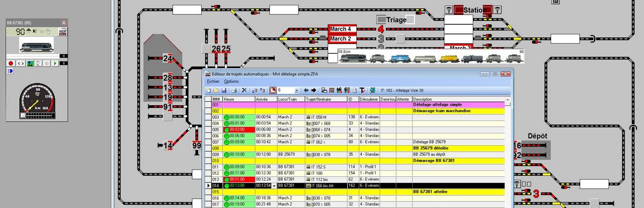This screenshot has height=208, width=644.
Task: Toggle the locomotive headlight function button
Action: [x=10, y=72]
